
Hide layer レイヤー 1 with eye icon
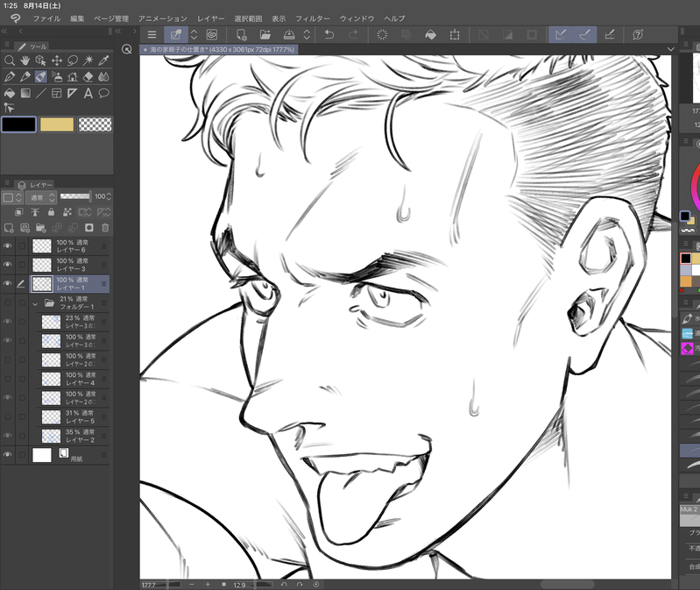point(8,284)
